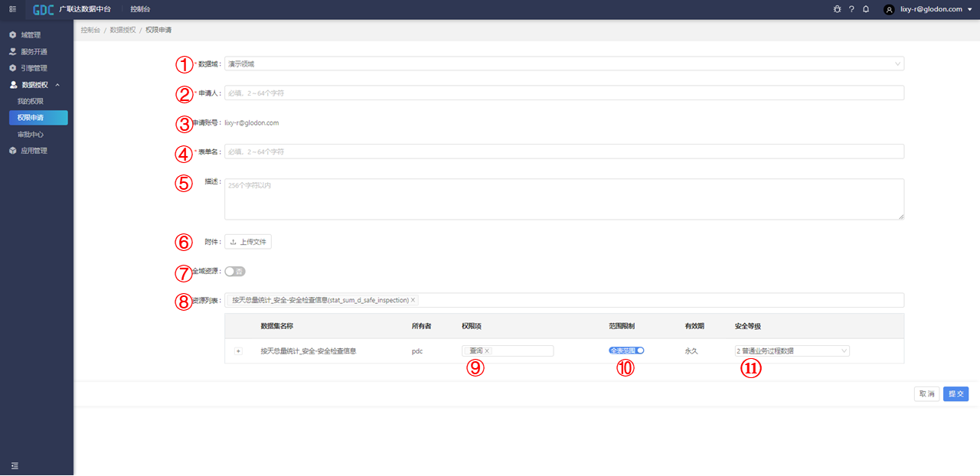Viewport: 980px width, 476px height.
Task: Click the user avatar icon
Action: point(889,10)
